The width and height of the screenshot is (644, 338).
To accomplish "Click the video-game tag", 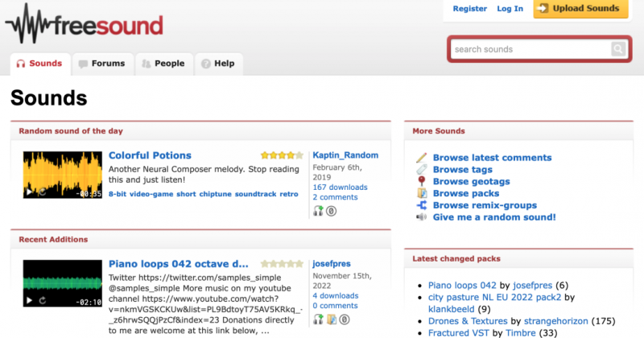I will pos(151,194).
